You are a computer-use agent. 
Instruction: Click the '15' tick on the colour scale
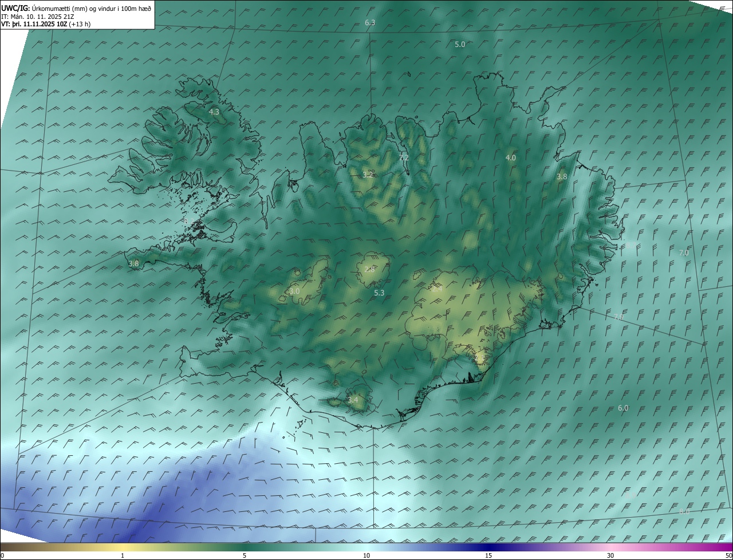click(x=488, y=555)
